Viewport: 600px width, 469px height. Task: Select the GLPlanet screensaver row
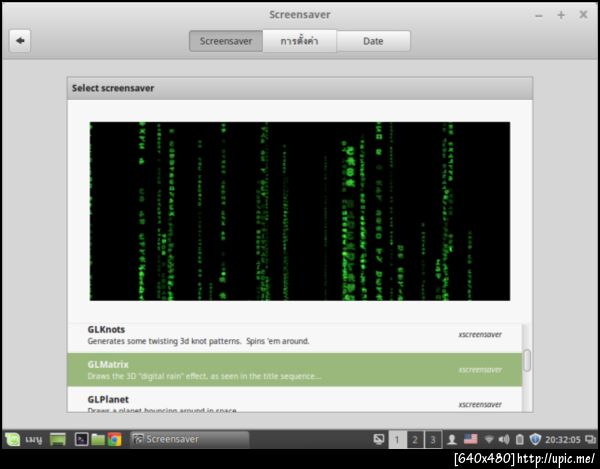coord(295,400)
